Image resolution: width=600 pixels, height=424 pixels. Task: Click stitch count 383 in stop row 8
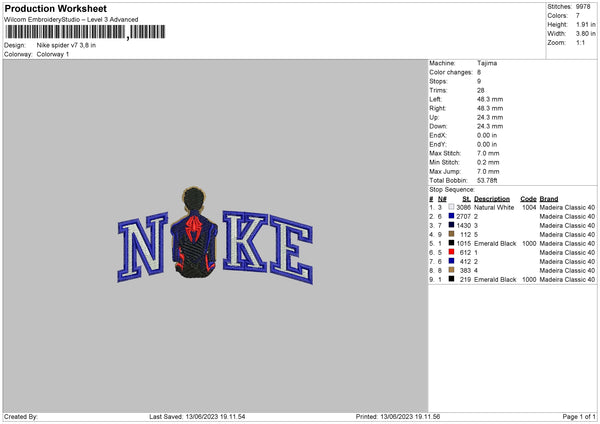[x=465, y=271]
